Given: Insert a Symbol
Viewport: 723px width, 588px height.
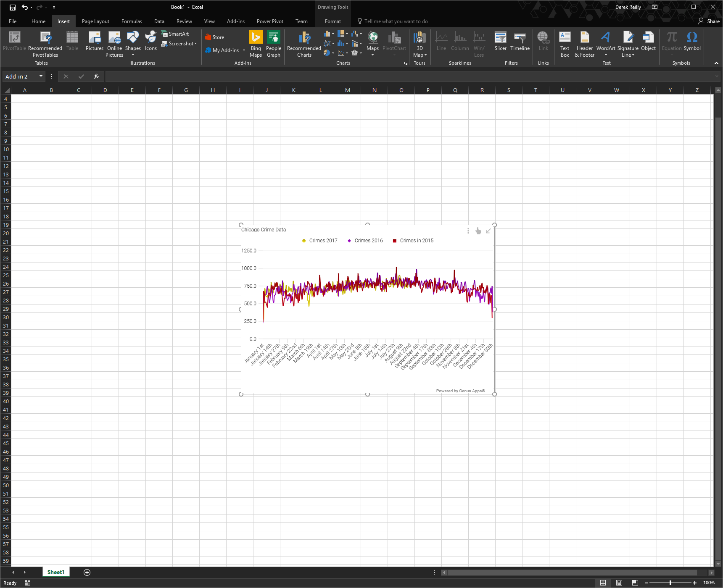Looking at the screenshot, I should coord(692,41).
